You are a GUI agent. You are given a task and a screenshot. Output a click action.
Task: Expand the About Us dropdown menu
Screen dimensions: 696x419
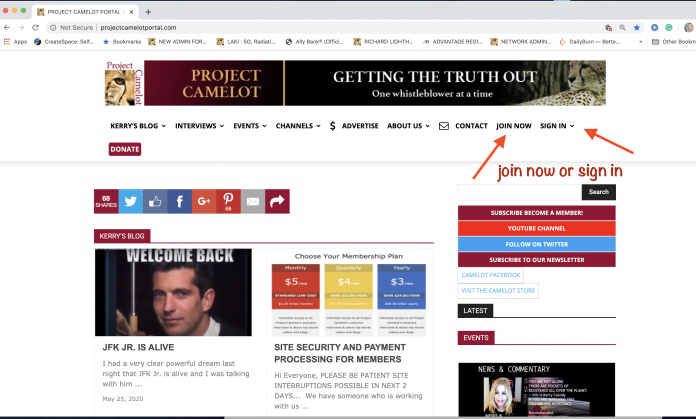[408, 126]
